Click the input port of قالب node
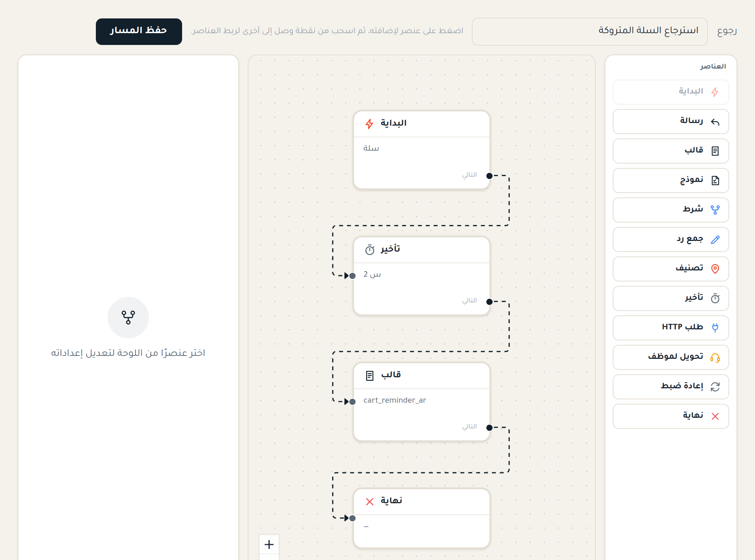755x560 pixels. pos(352,402)
